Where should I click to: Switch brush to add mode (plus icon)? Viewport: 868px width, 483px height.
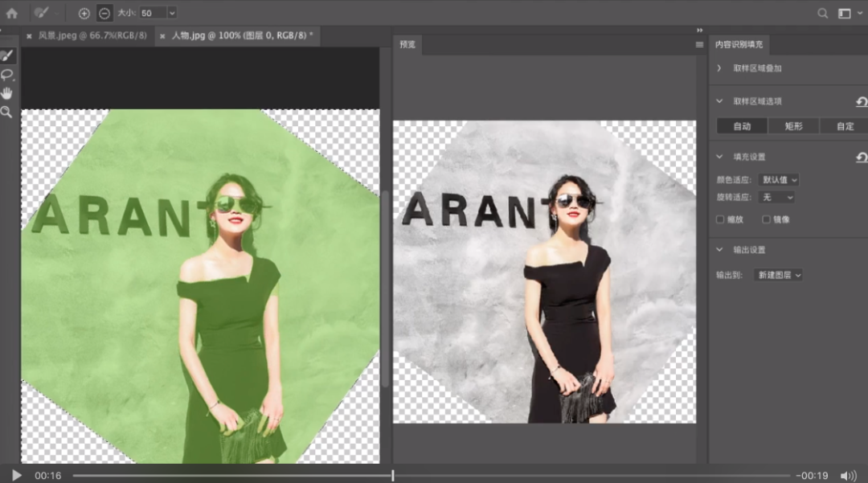point(84,13)
